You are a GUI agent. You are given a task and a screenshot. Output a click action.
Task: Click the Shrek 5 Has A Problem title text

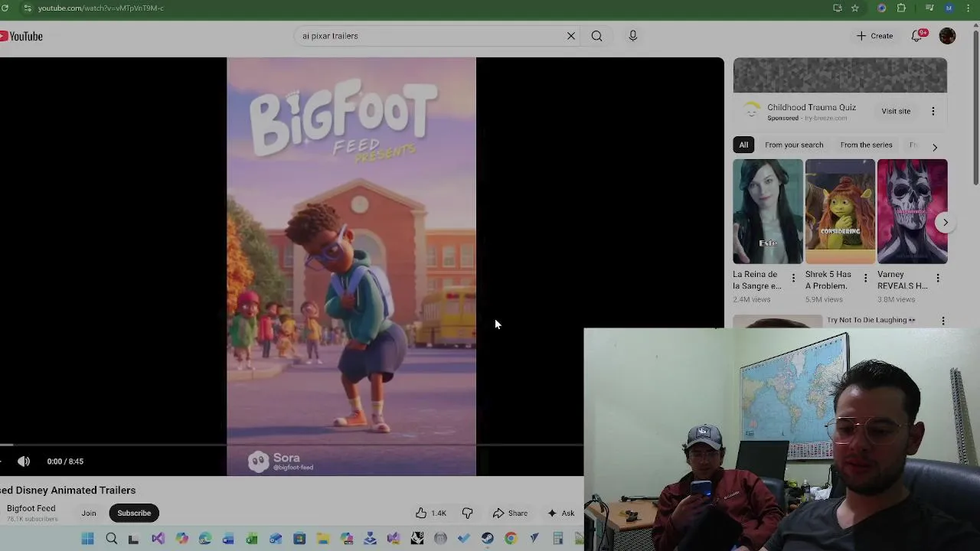tap(828, 280)
